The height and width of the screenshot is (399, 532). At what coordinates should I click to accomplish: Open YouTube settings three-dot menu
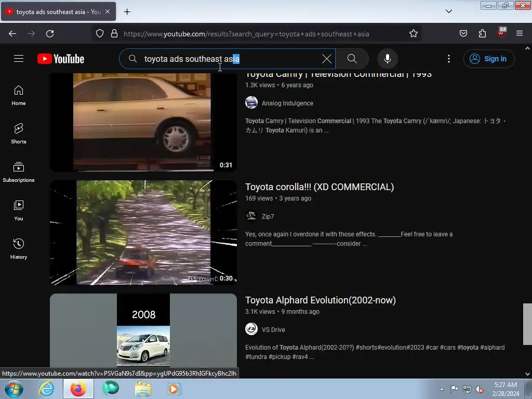pyautogui.click(x=448, y=59)
